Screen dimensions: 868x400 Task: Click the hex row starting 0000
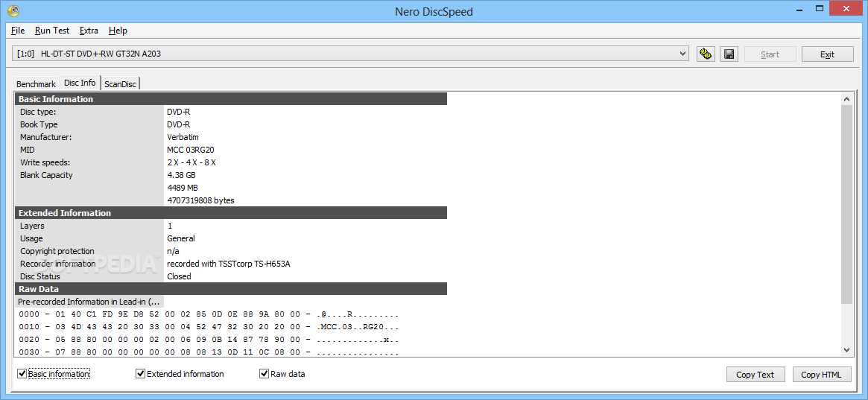209,314
